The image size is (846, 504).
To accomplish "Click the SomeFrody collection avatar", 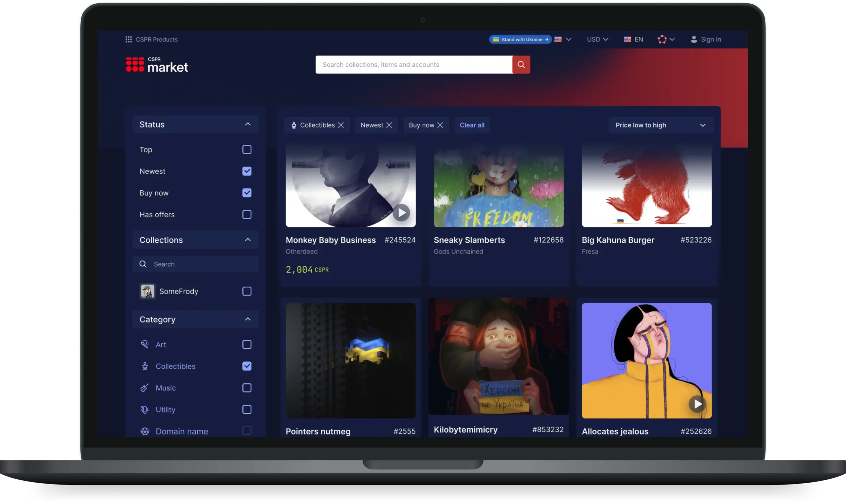I will click(x=147, y=291).
